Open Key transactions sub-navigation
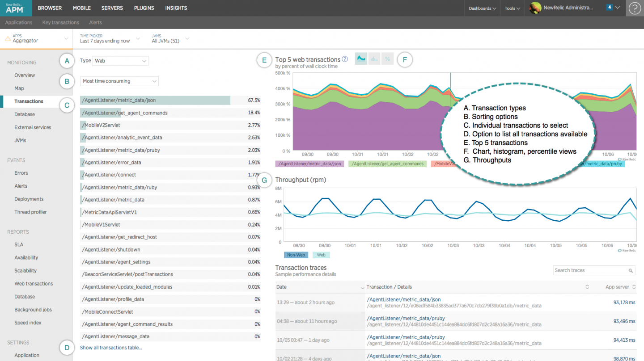Image resolution: width=644 pixels, height=361 pixels. 60,22
